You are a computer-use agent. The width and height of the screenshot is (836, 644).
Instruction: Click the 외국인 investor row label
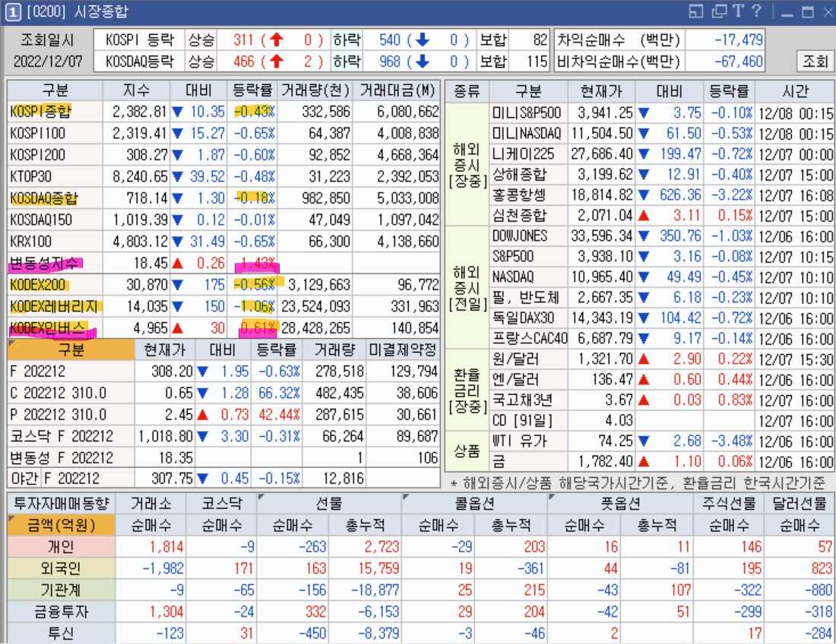(62, 568)
